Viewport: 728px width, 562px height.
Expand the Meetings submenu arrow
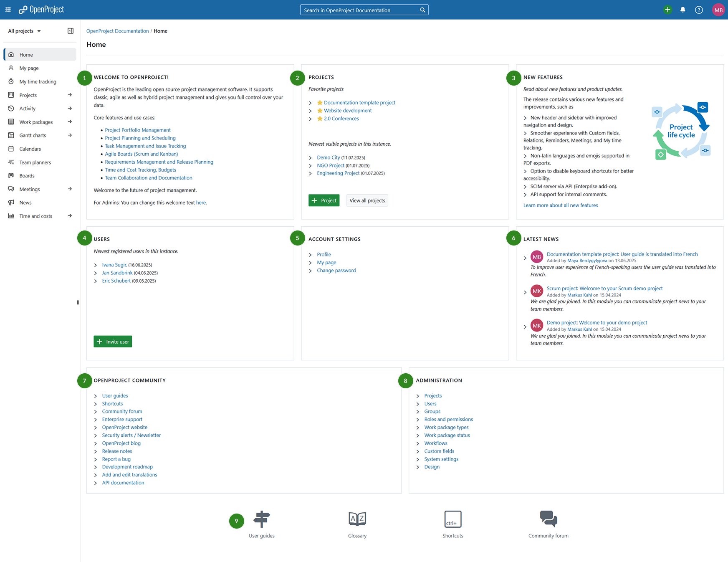(70, 189)
